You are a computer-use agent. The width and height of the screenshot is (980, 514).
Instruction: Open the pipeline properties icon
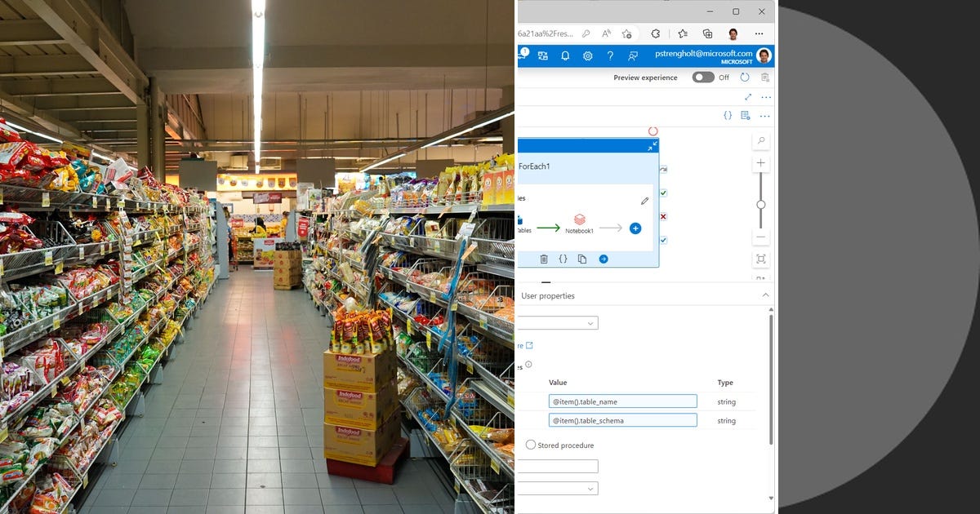(746, 116)
